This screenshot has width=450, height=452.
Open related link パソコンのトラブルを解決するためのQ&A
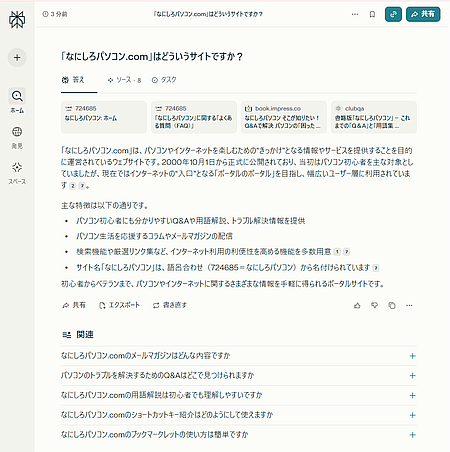coord(157,375)
